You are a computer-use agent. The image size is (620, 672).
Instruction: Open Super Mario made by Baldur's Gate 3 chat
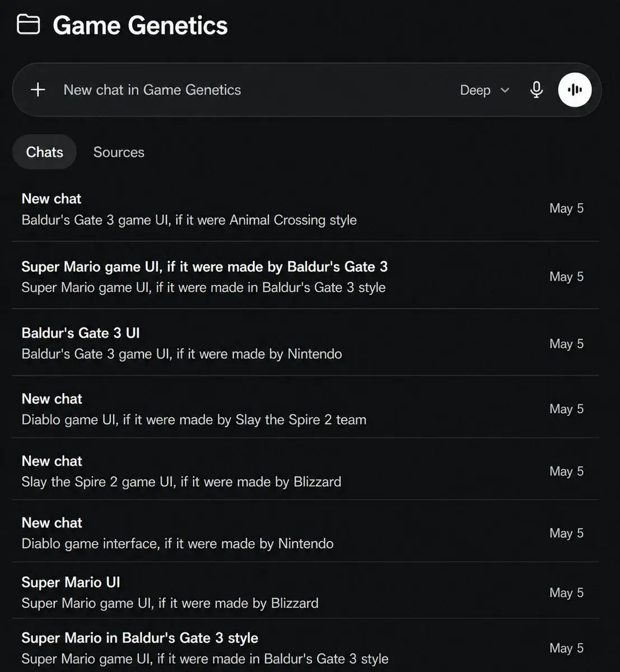point(305,276)
